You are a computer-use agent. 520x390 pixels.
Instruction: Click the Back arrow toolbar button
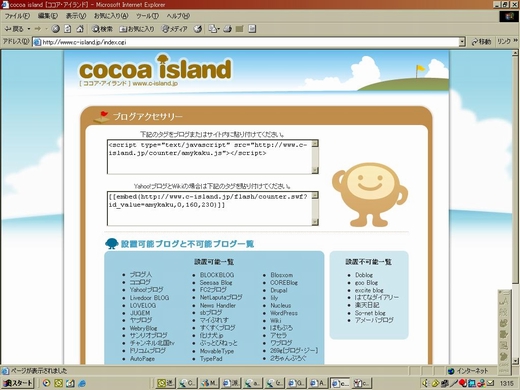tap(14, 29)
